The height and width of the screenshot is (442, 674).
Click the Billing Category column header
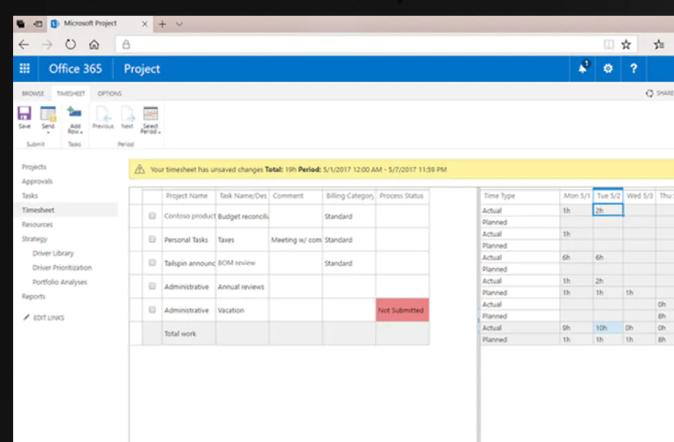coord(349,196)
